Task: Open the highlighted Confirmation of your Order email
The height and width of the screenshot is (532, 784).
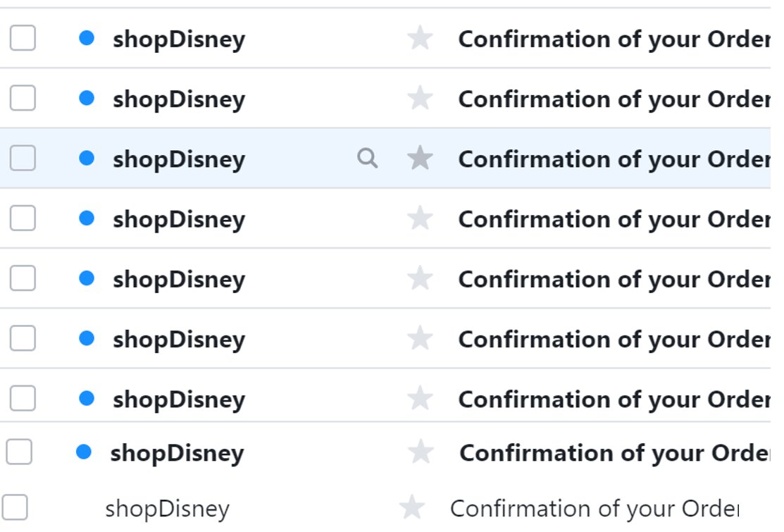Action: click(614, 159)
